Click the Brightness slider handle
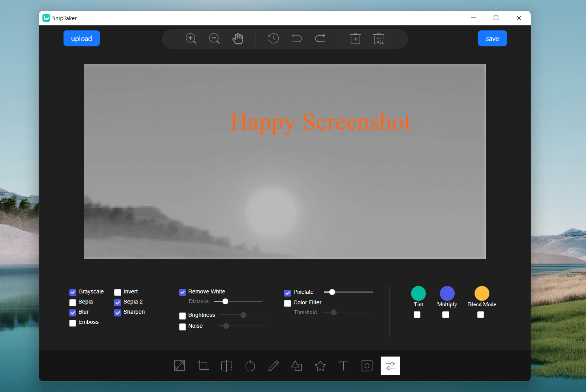Image resolution: width=586 pixels, height=392 pixels. [243, 315]
